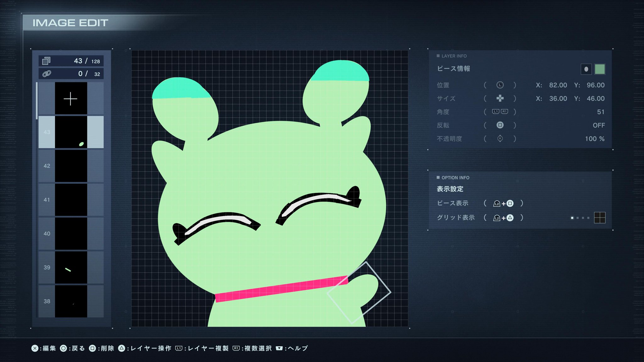Open the ヘルプ help prompt
This screenshot has width=644, height=362.
pyautogui.click(x=292, y=348)
